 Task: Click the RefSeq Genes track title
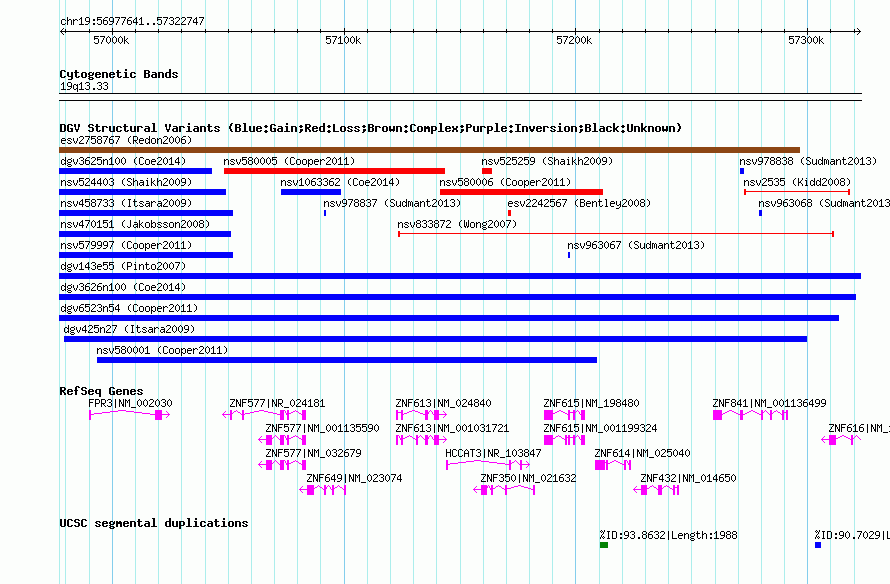[101, 391]
